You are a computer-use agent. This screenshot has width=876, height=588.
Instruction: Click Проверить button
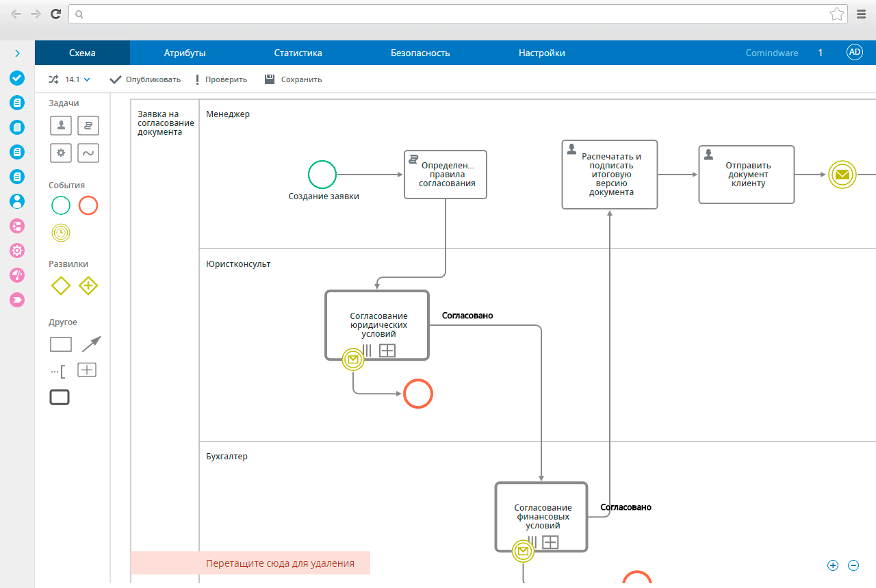point(221,79)
